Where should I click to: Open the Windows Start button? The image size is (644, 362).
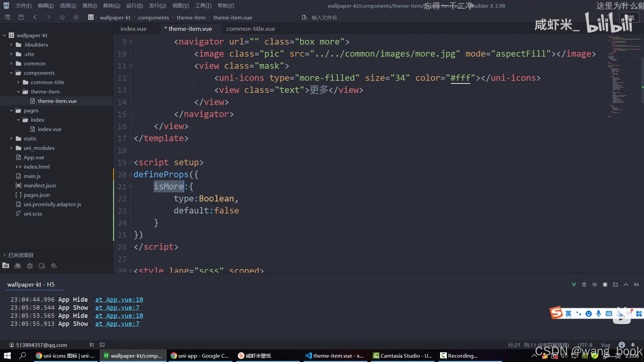click(x=7, y=356)
